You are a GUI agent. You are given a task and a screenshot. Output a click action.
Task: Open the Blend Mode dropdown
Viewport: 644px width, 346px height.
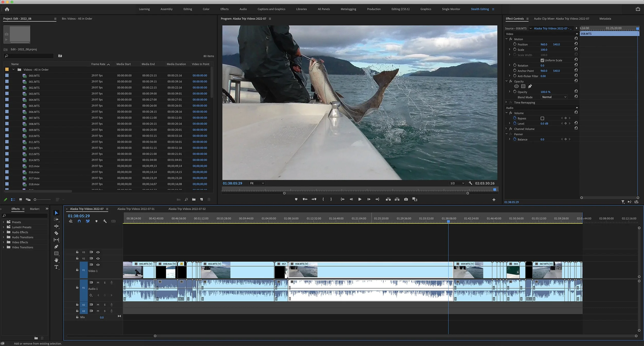(554, 97)
